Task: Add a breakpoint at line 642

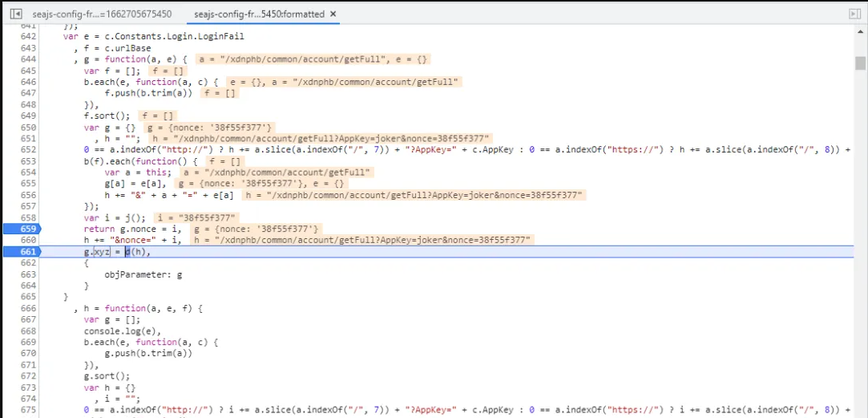Action: pos(28,37)
